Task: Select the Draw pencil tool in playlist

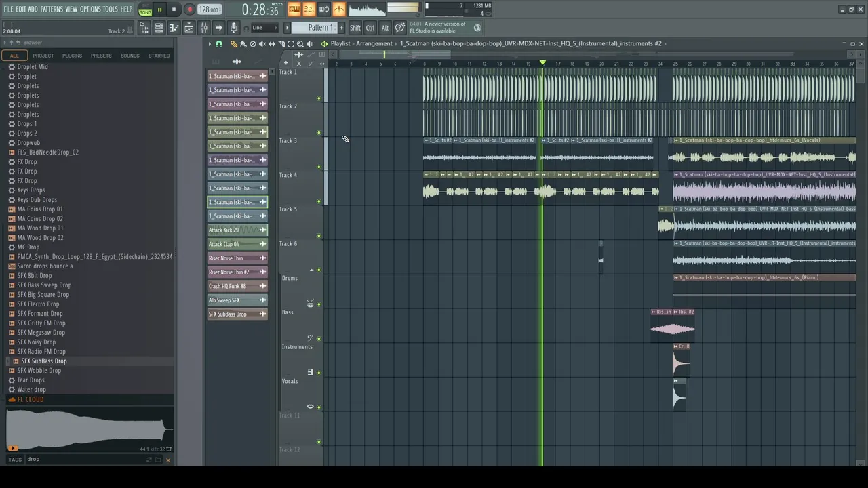Action: click(234, 44)
